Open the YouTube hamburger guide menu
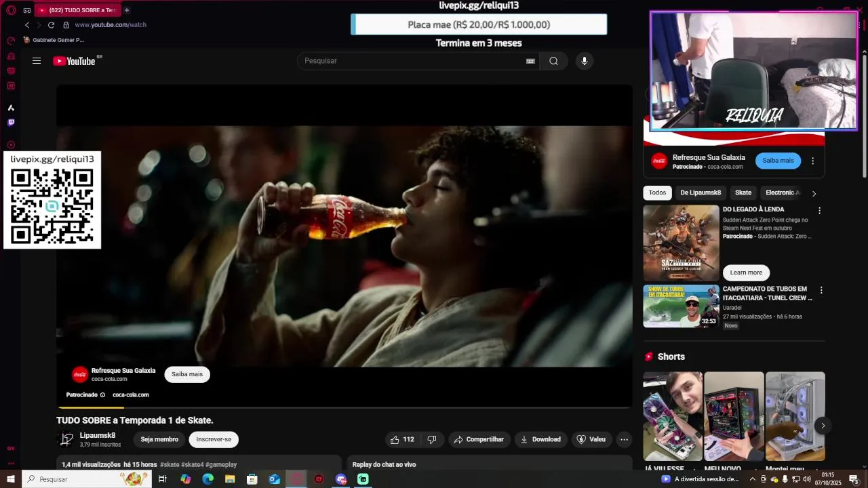Image resolution: width=868 pixels, height=488 pixels. (37, 61)
